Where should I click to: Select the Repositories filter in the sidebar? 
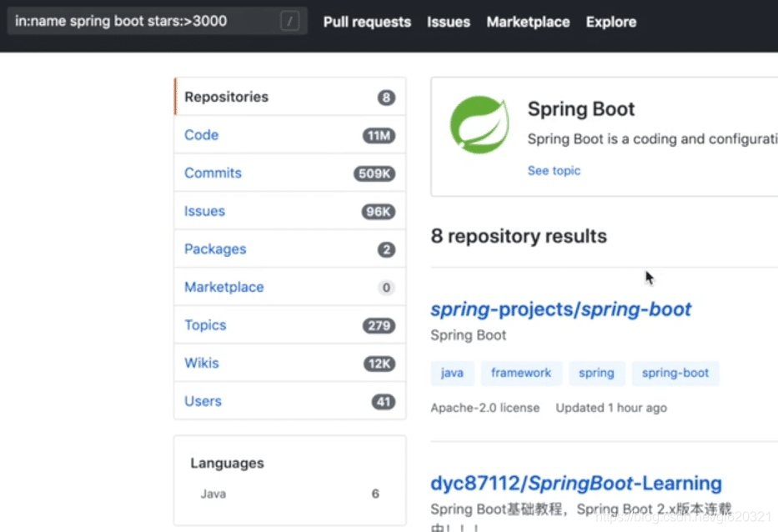[290, 97]
